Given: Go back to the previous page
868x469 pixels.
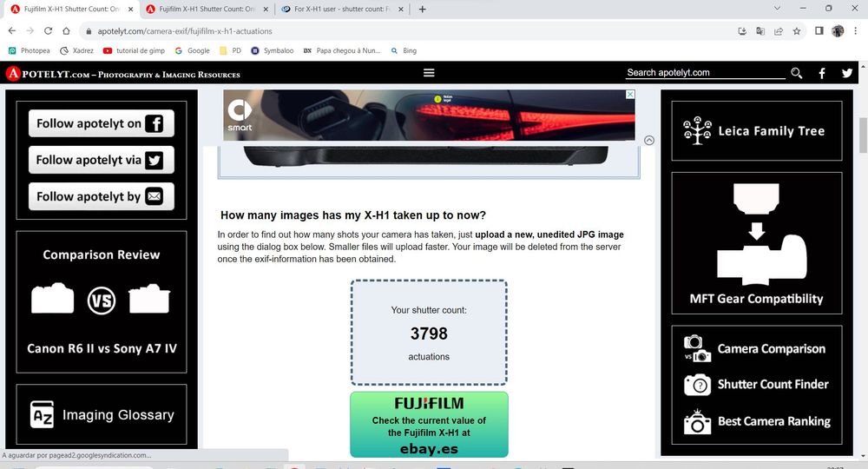Looking at the screenshot, I should click(x=11, y=31).
